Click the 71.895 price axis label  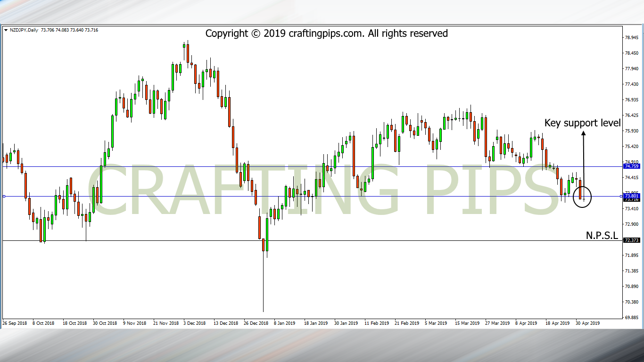(x=632, y=255)
